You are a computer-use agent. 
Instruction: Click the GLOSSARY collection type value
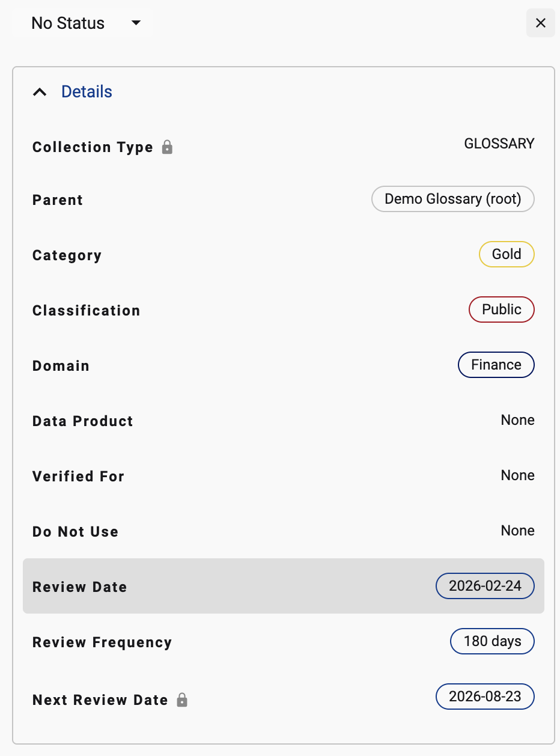499,144
